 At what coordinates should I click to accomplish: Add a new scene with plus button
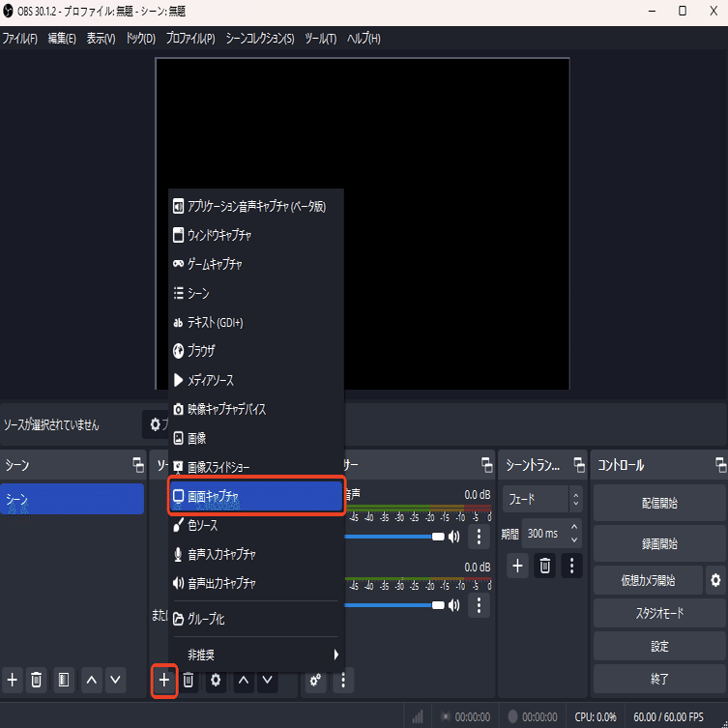click(13, 681)
